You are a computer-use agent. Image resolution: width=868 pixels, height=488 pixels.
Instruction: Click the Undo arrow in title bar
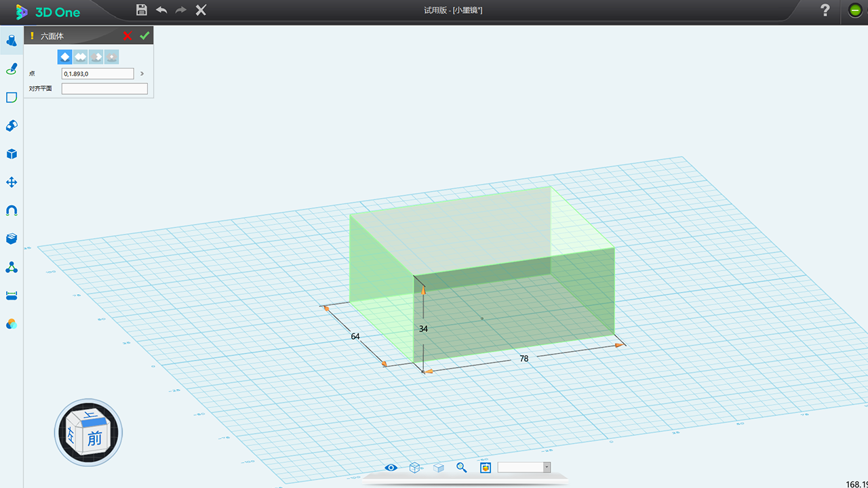(161, 10)
